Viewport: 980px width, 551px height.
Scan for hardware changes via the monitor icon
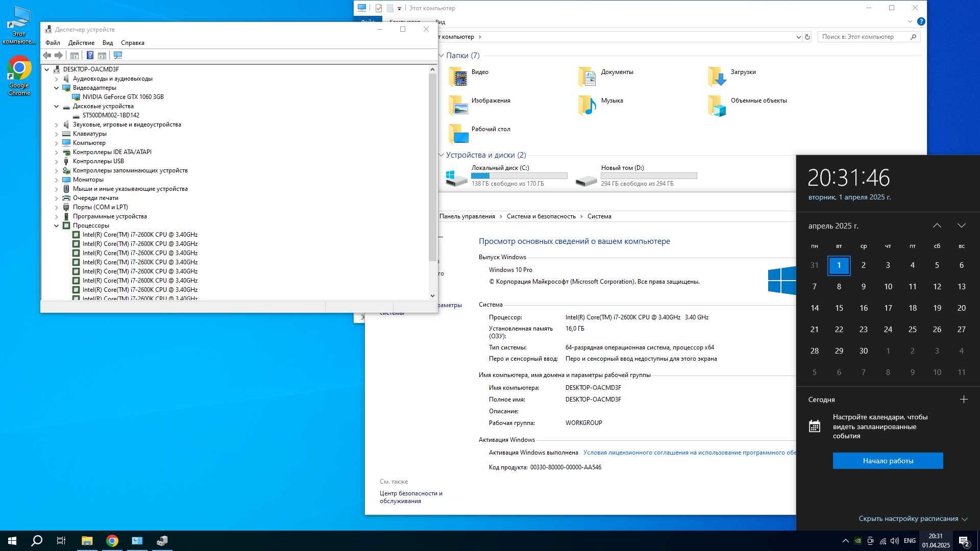point(118,55)
